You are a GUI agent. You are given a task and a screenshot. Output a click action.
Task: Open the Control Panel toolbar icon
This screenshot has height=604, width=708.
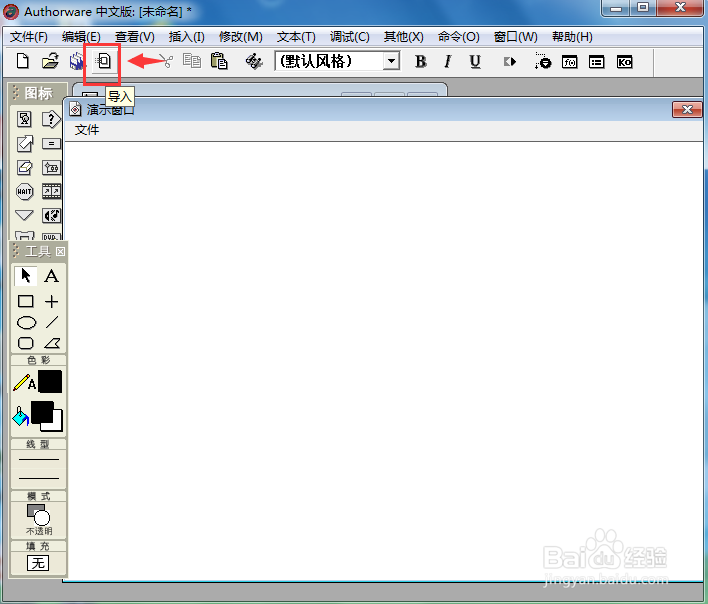542,61
